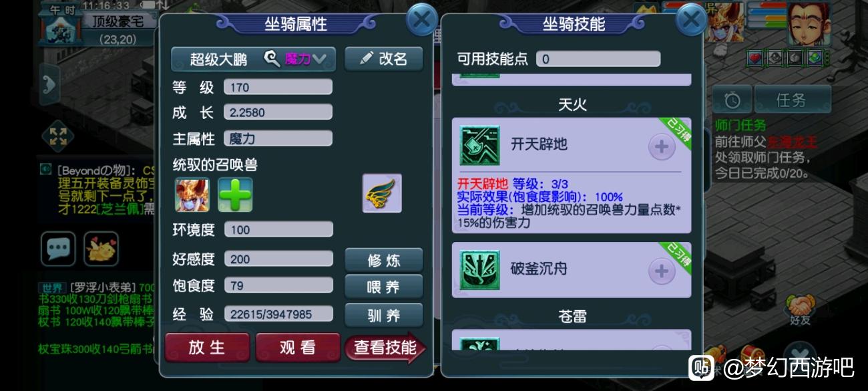Screen dimensions: 868x391
Task: Add a point to 开天辟地 skill
Action: pos(662,146)
